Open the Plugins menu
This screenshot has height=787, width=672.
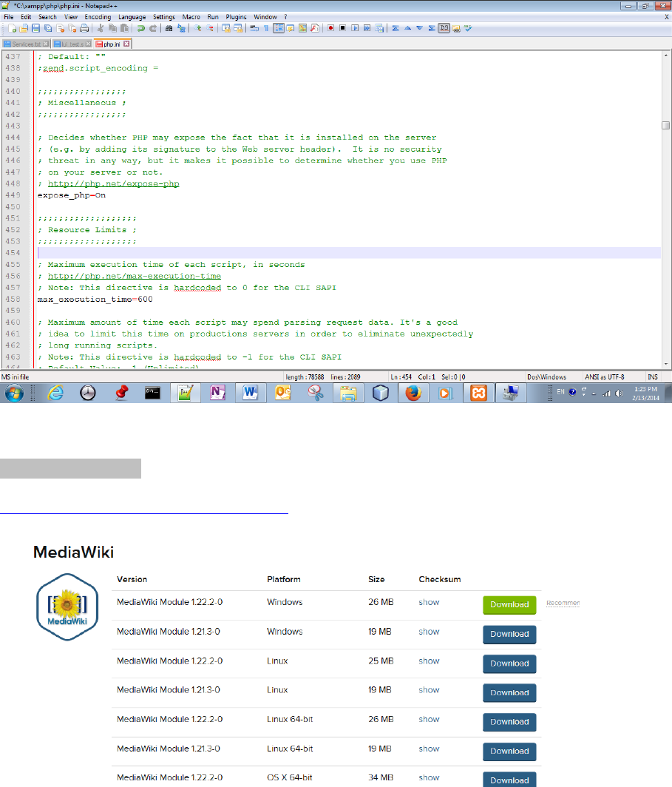point(236,16)
